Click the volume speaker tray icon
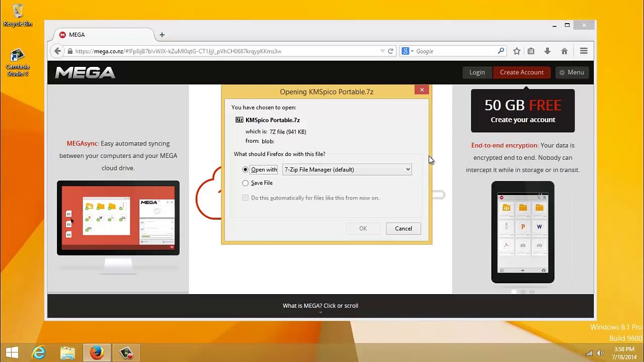The image size is (644, 362). click(600, 353)
